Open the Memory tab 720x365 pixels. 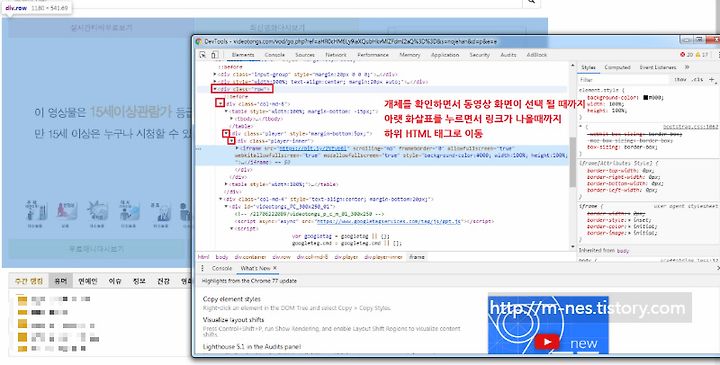pyautogui.click(x=410, y=55)
